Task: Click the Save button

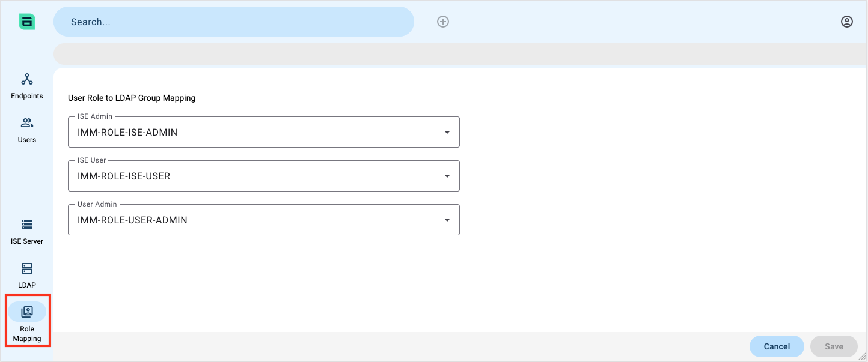Action: (x=834, y=346)
